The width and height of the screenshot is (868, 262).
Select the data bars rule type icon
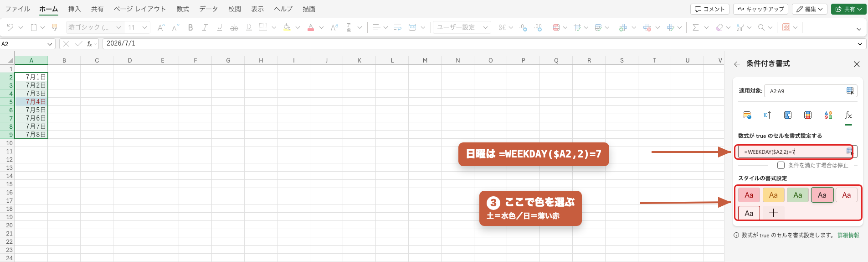tap(788, 115)
